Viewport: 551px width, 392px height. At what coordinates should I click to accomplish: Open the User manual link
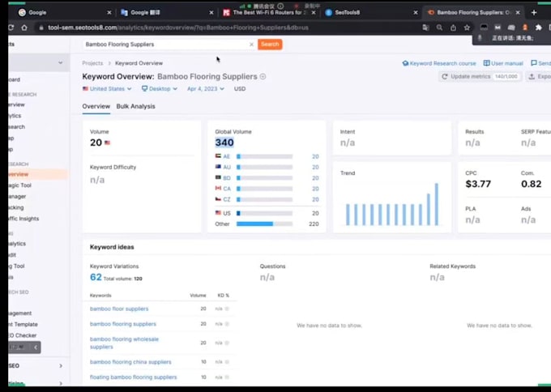503,63
